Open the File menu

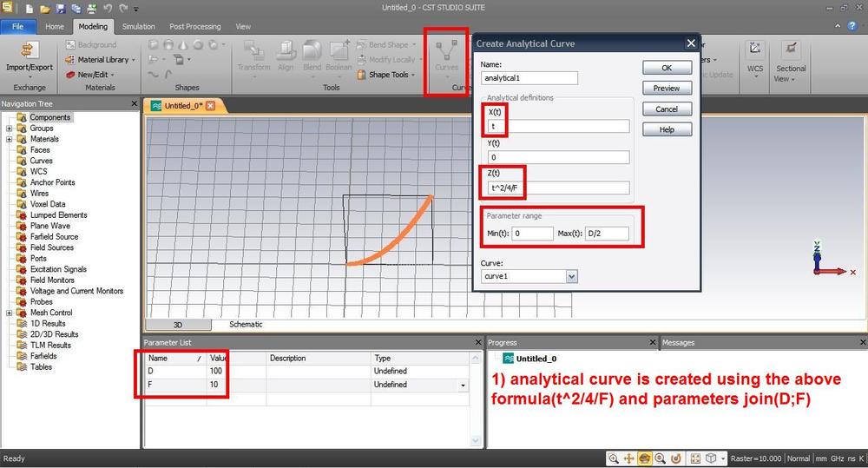17,26
